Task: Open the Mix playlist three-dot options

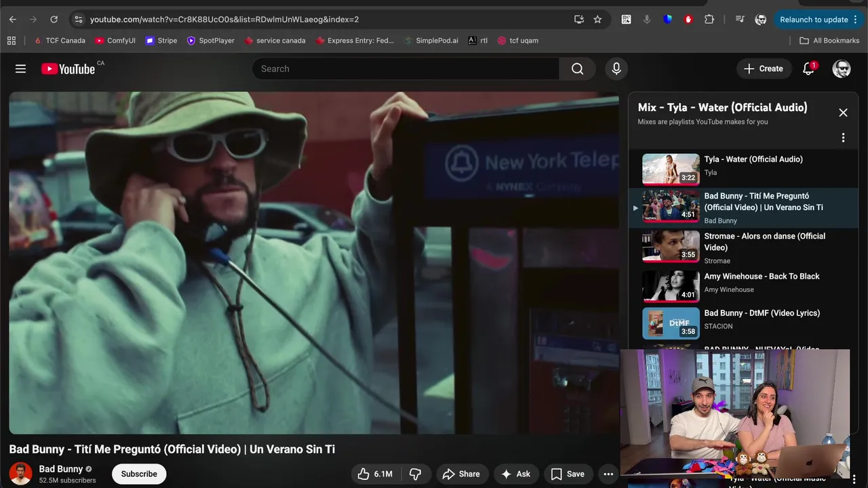Action: click(843, 138)
